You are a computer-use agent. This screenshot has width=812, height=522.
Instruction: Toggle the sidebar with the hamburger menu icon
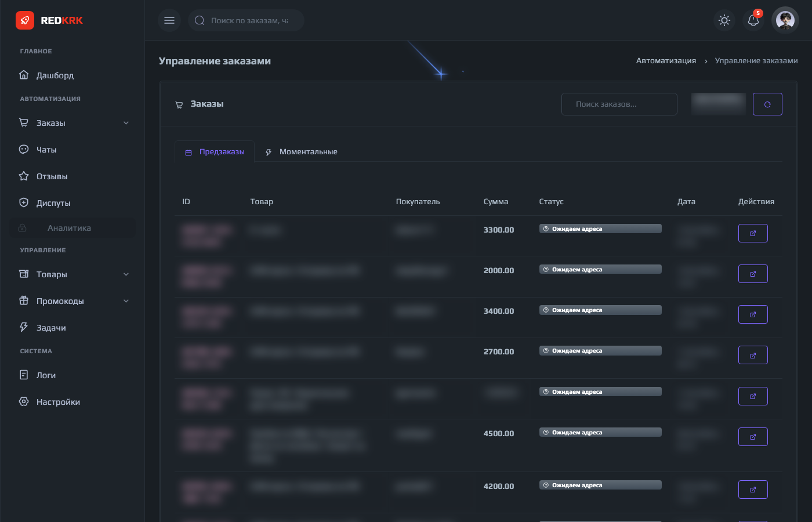point(169,20)
